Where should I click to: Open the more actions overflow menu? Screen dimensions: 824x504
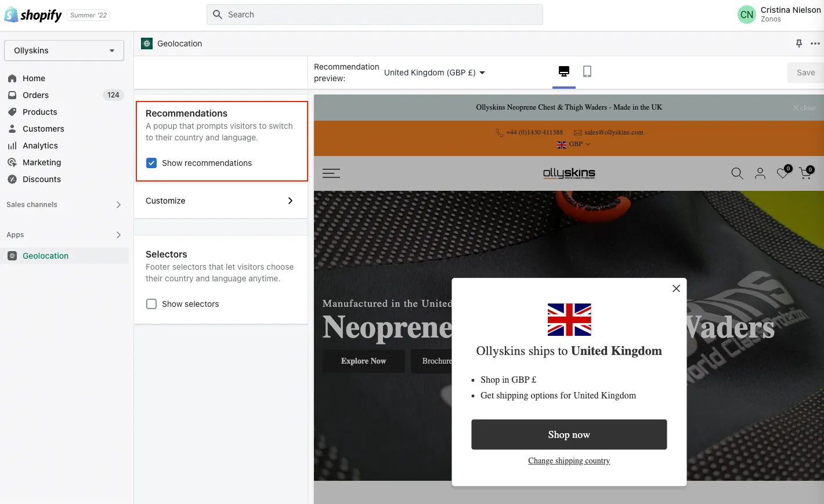coord(816,43)
